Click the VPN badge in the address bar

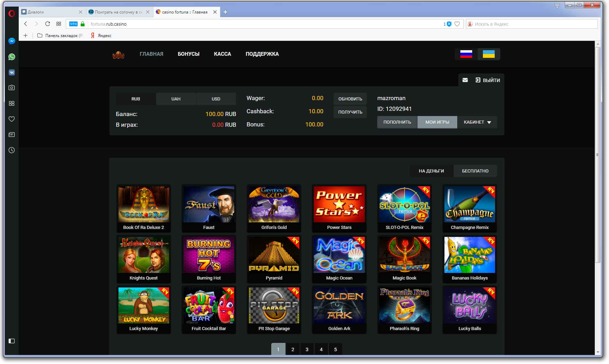click(73, 24)
